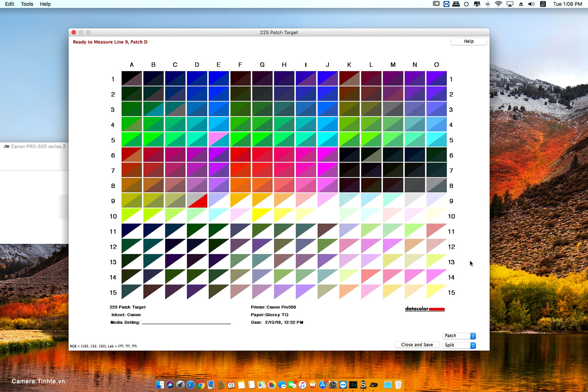
Task: Open Launchpad rocket icon in dock
Action: 180,385
